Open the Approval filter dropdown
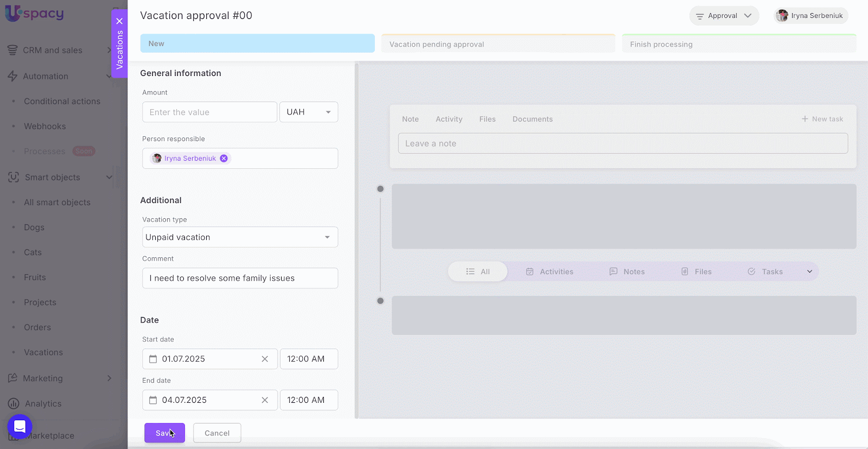The height and width of the screenshot is (449, 868). click(x=724, y=16)
